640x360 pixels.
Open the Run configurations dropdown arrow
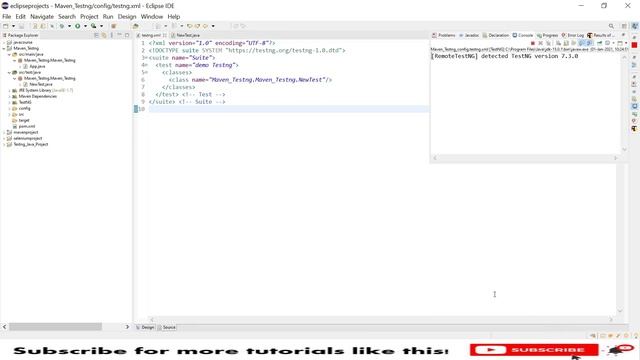coord(85,26)
